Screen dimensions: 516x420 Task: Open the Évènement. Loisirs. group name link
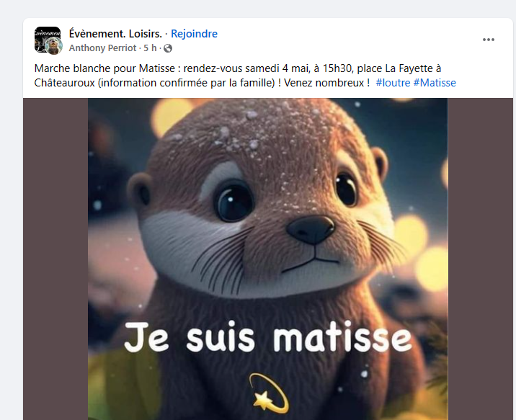click(x=115, y=34)
